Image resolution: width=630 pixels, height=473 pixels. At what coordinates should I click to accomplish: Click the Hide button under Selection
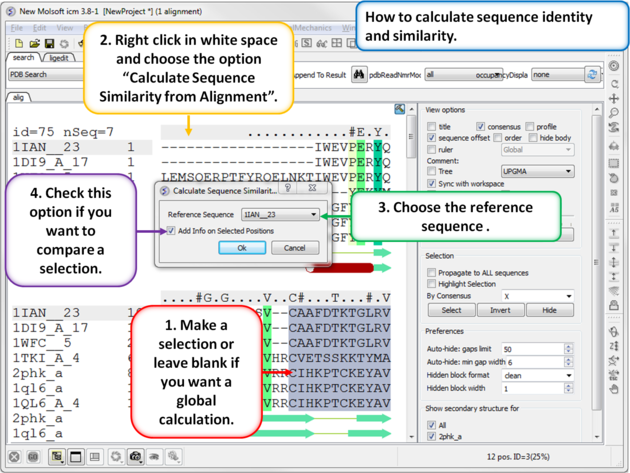click(x=549, y=310)
